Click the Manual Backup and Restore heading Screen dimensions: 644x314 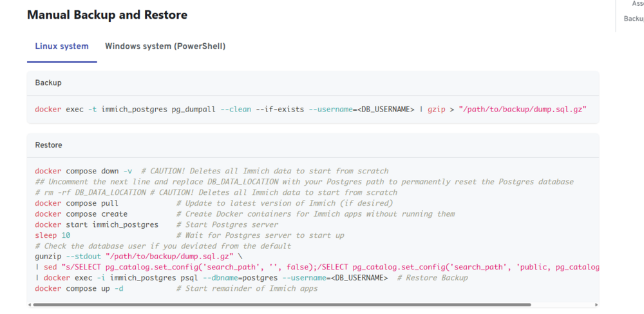[x=107, y=15]
